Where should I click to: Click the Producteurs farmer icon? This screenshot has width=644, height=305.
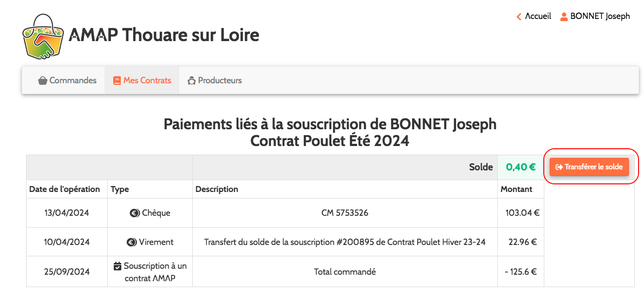pos(191,81)
